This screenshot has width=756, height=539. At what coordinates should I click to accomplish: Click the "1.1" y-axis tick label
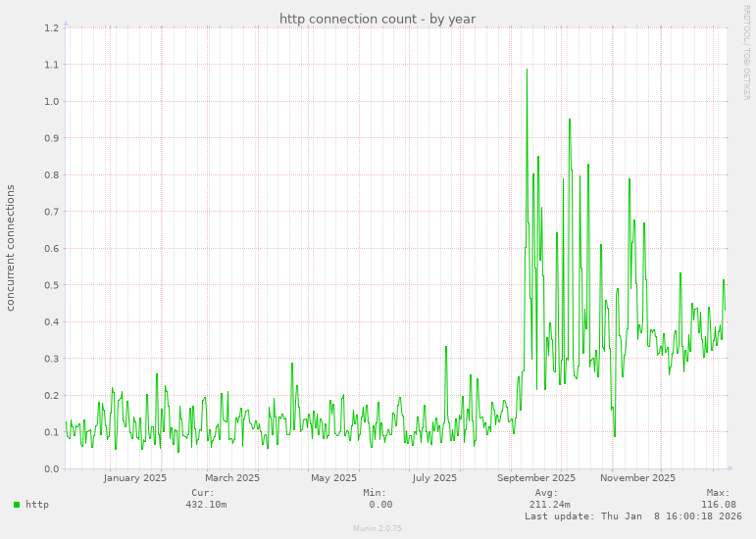click(52, 65)
